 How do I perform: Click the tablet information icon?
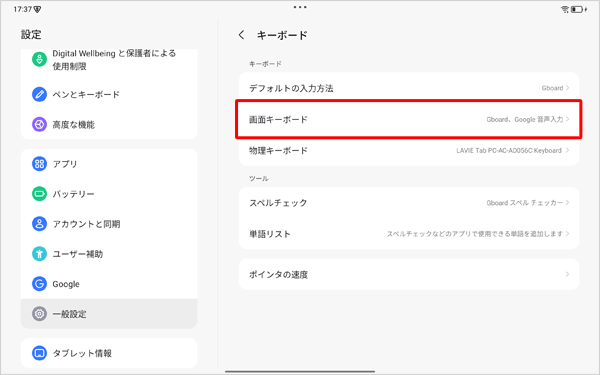point(39,353)
